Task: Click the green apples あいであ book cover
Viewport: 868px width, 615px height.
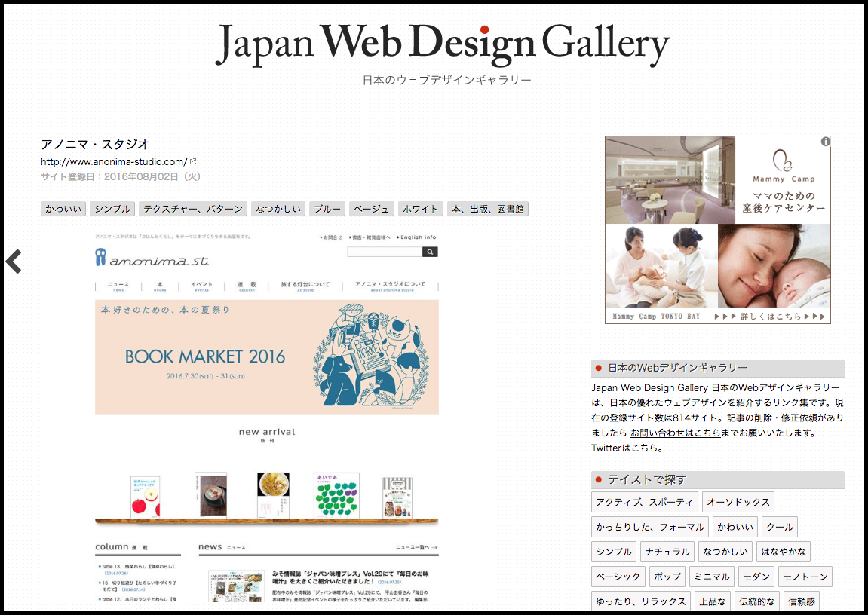Action: tap(336, 495)
